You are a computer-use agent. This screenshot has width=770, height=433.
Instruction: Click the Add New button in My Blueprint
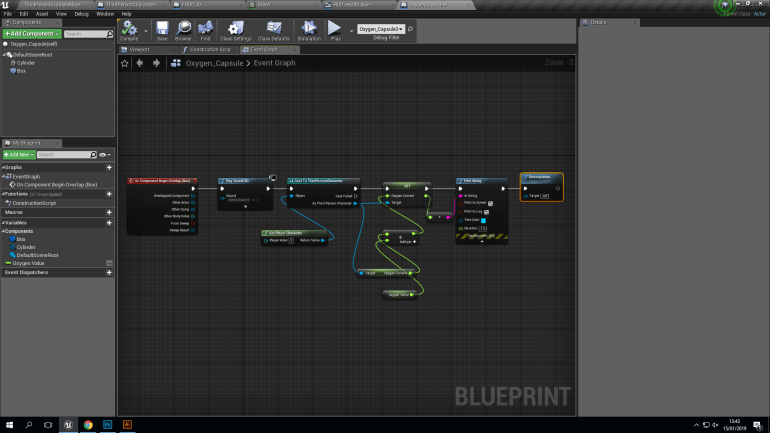point(19,155)
